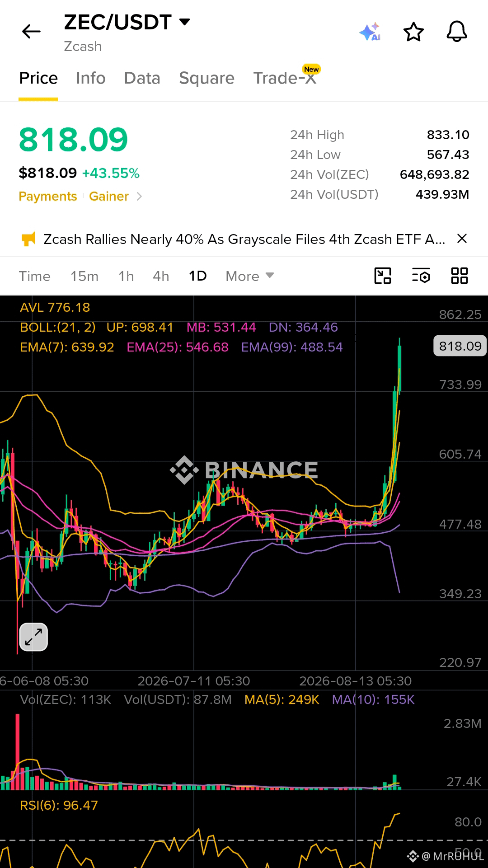Open chart indicator settings icon
Screen dimensions: 488x868
pos(421,276)
